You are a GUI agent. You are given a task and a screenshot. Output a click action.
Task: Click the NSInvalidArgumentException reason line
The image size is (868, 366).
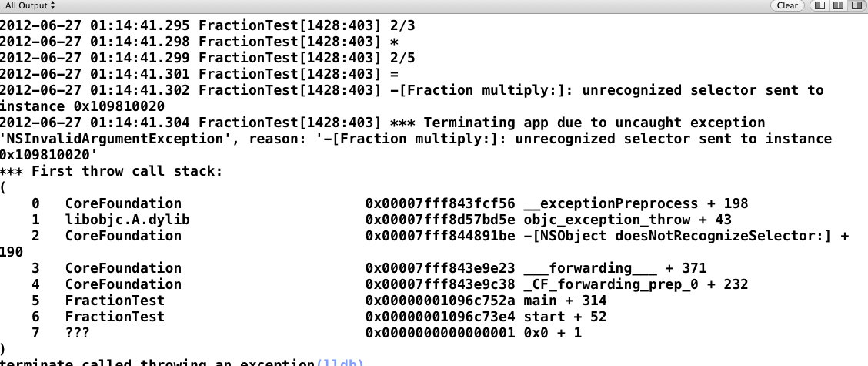click(416, 139)
